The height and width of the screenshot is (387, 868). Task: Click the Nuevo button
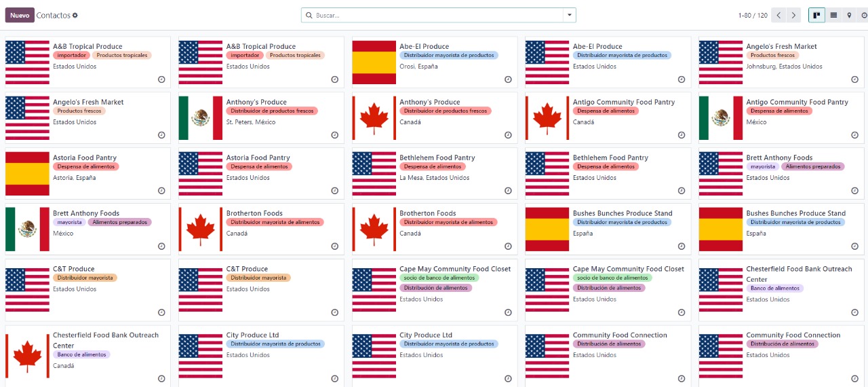tap(20, 15)
